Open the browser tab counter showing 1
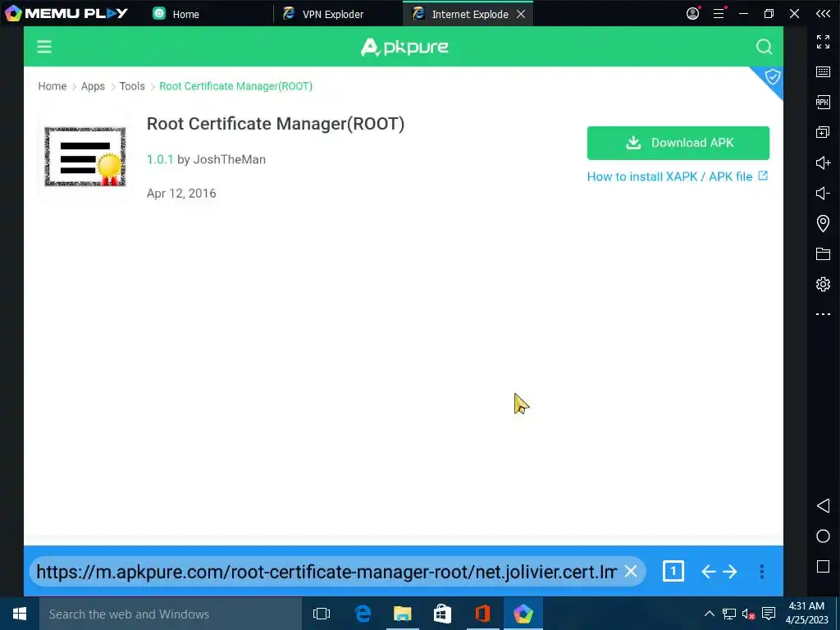Screen dimensions: 840x630 pos(673,571)
